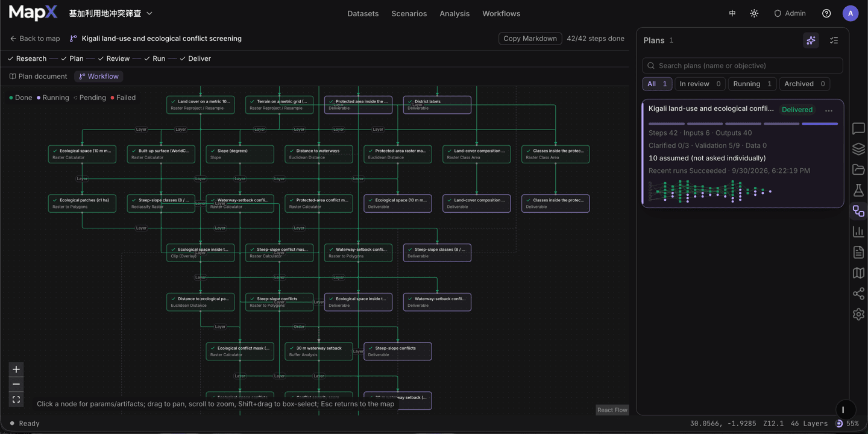Select the Review step
868x434 pixels.
coord(114,58)
